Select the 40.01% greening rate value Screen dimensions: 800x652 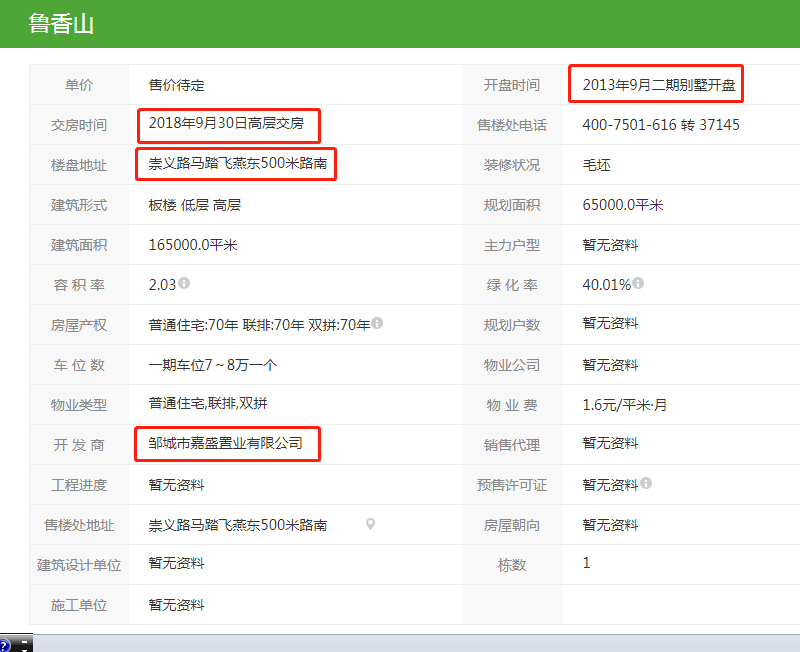point(607,285)
